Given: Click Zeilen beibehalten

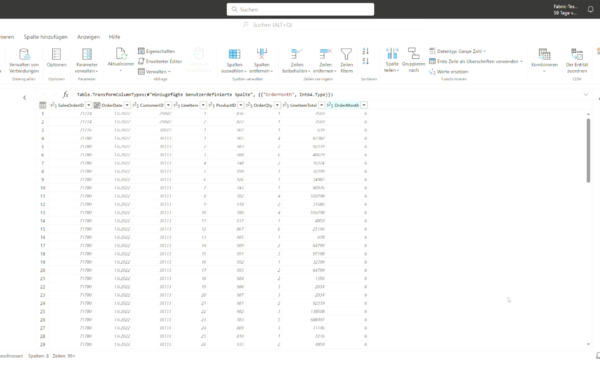Looking at the screenshot, I should [296, 60].
